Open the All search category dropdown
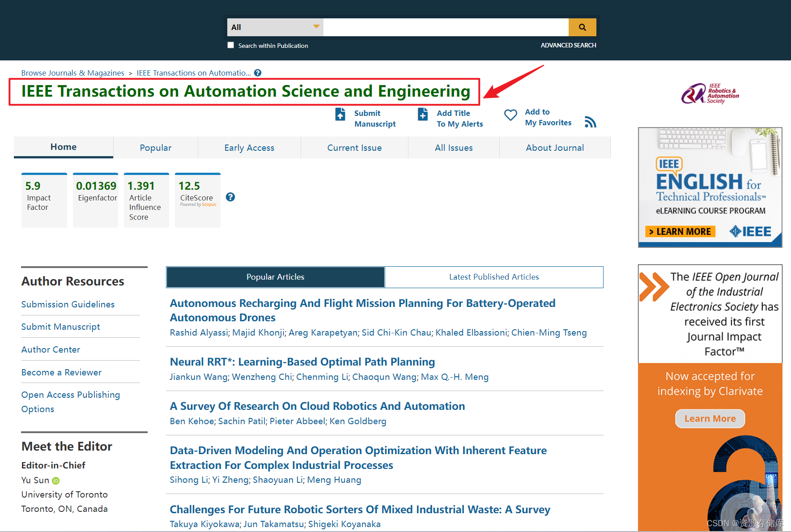Viewport: 791px width, 532px height. click(x=275, y=27)
